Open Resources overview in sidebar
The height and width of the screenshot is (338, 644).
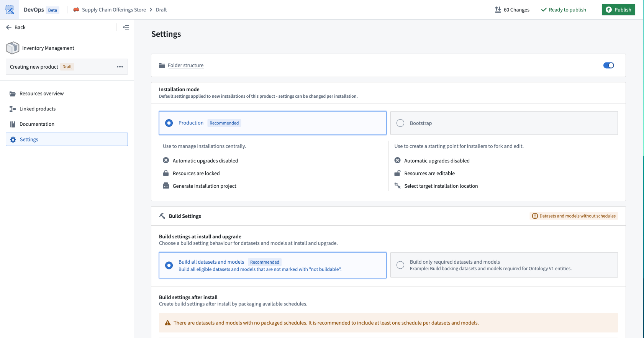pos(41,94)
